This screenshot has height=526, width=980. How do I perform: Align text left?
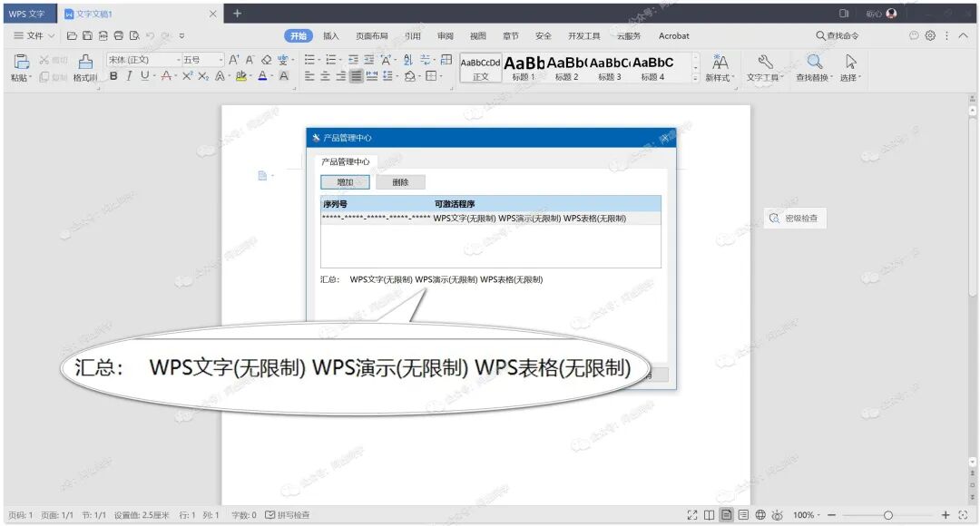[x=309, y=75]
